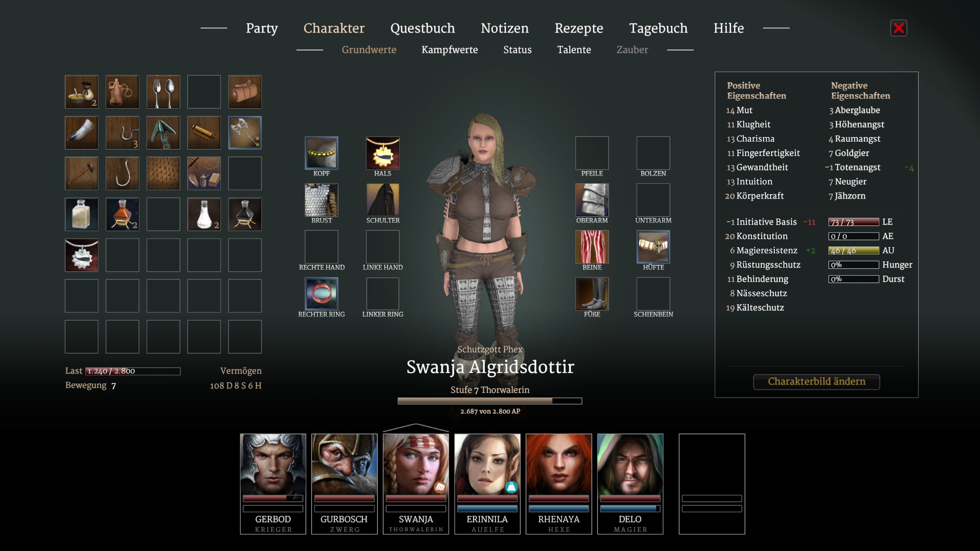The image size is (980, 551).
Task: Switch to Talente sub-tab
Action: [x=574, y=50]
